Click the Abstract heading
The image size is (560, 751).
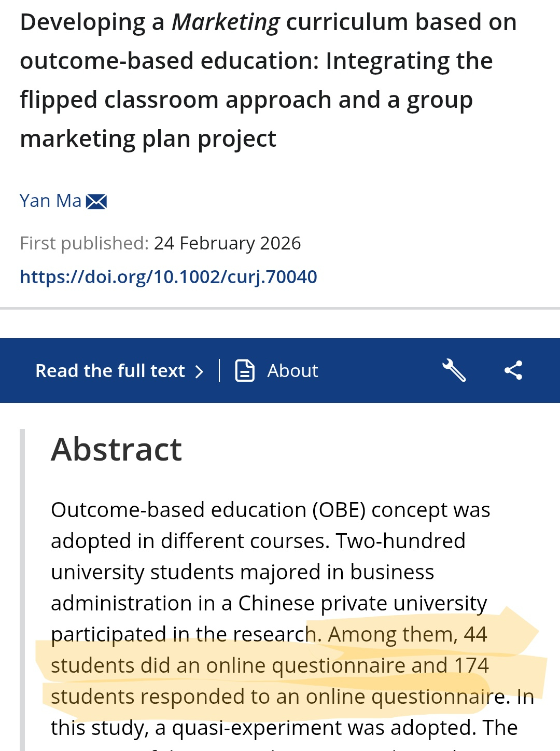tap(116, 449)
